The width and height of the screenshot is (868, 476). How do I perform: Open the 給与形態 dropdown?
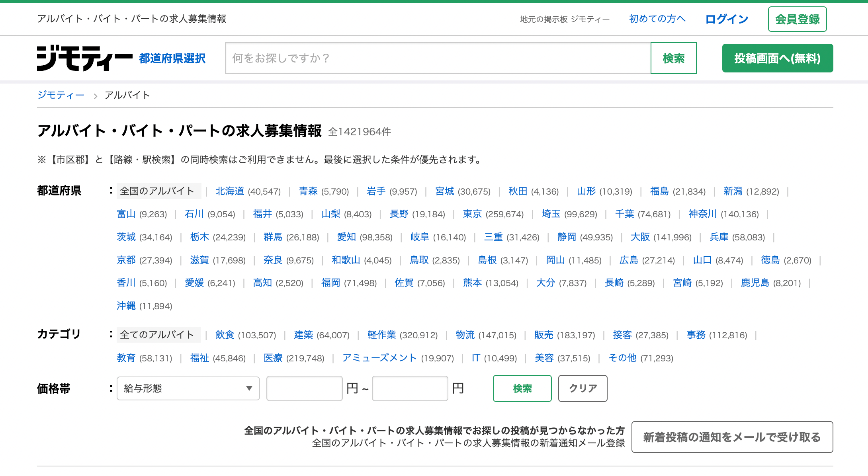(x=188, y=388)
